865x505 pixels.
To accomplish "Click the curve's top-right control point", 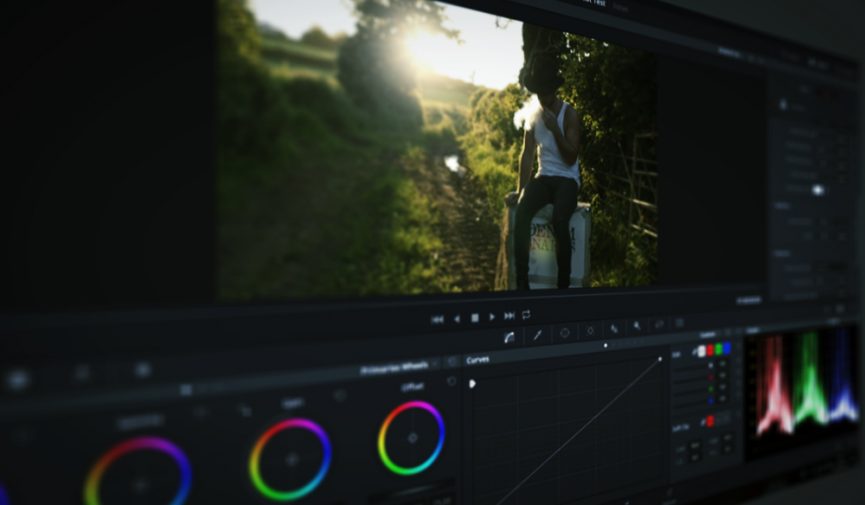I will (x=660, y=359).
